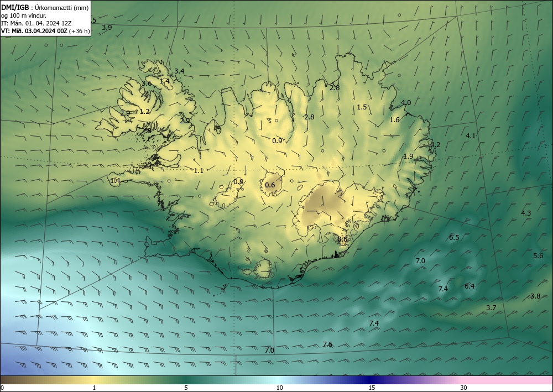Click the "DMI/IGB : Úrkomumætti (mm)" title line
The height and width of the screenshot is (392, 553).
pyautogui.click(x=45, y=7)
